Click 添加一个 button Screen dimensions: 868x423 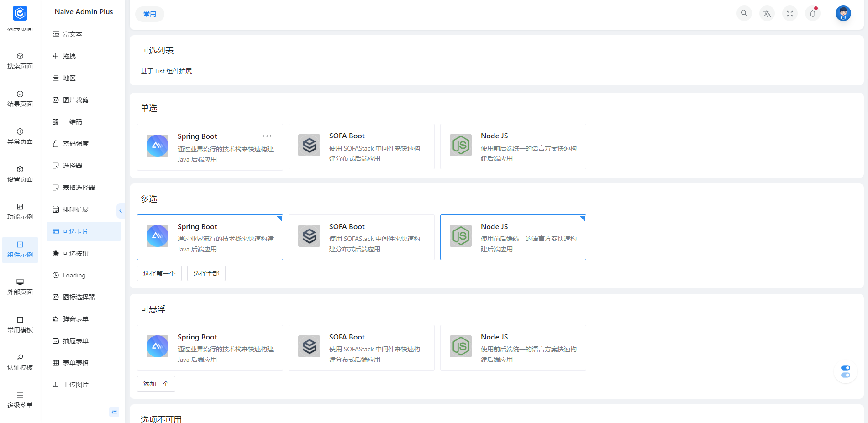pyautogui.click(x=156, y=384)
